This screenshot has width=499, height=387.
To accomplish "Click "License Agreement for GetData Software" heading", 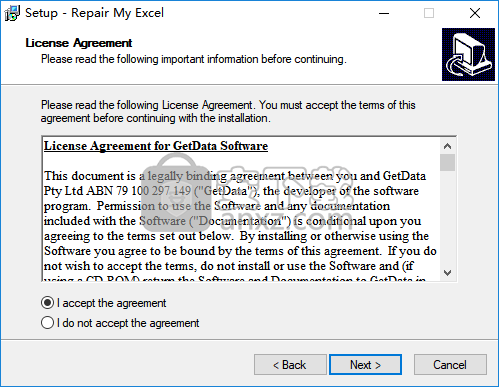I will [x=156, y=146].
